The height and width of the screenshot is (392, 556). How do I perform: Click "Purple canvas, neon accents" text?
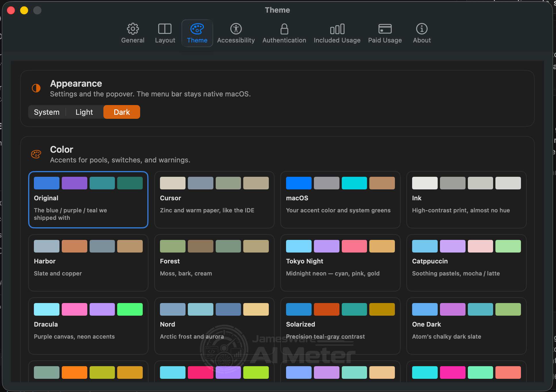coord(74,337)
